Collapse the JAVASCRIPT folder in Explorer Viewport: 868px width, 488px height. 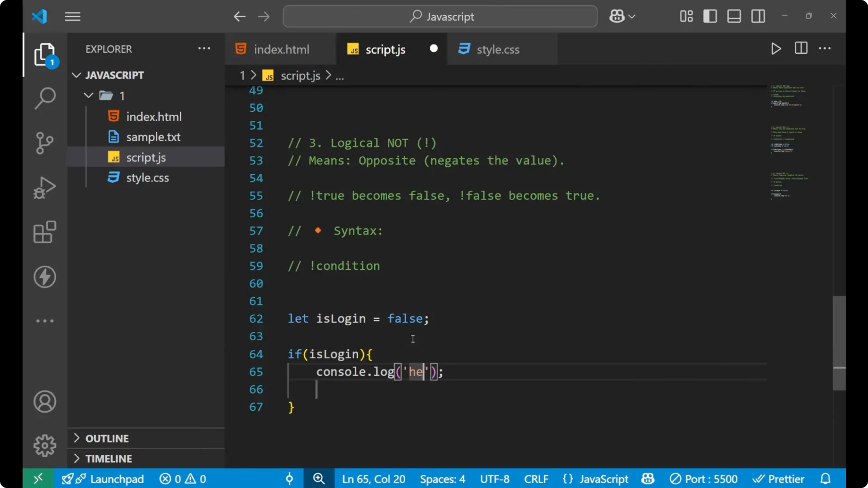pos(76,75)
